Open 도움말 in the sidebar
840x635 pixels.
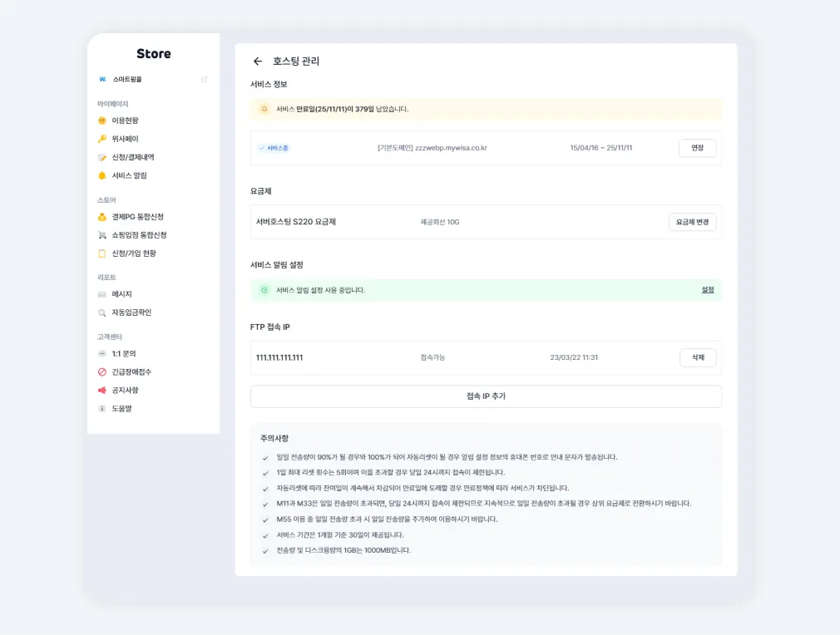click(121, 409)
